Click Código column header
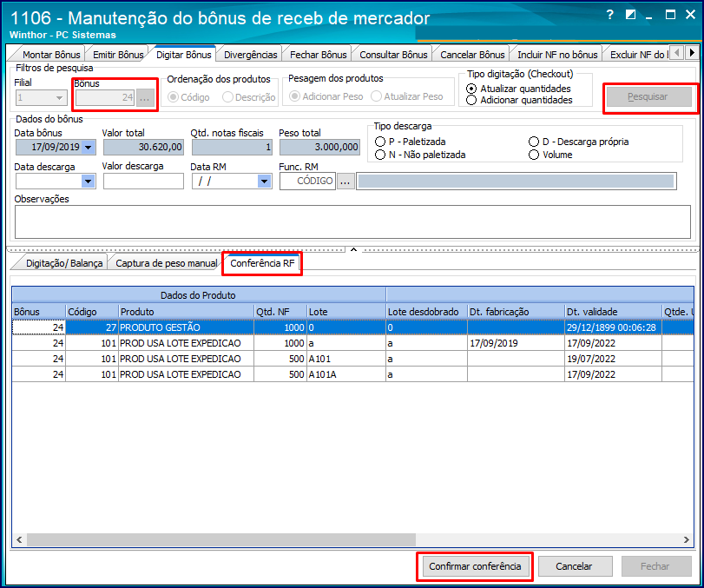This screenshot has height=588, width=704. (x=92, y=312)
